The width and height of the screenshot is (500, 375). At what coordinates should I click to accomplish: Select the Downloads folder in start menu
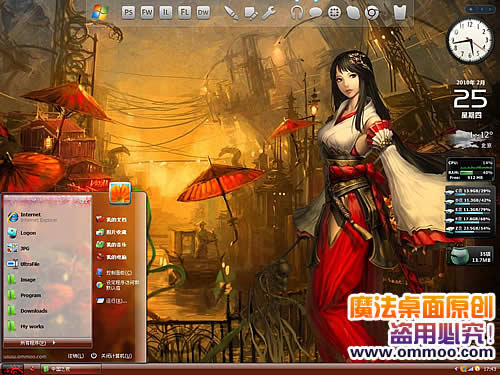tap(28, 311)
